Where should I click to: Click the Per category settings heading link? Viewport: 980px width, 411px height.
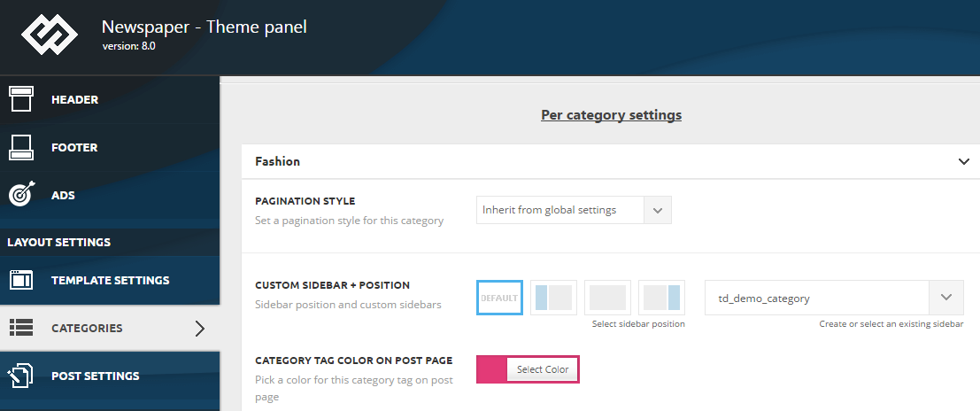point(611,115)
